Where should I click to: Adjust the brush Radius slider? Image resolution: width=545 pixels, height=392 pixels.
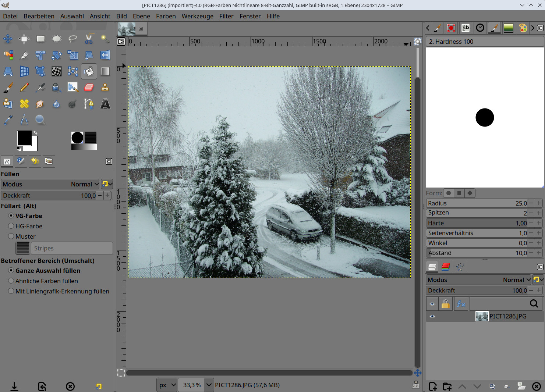477,203
